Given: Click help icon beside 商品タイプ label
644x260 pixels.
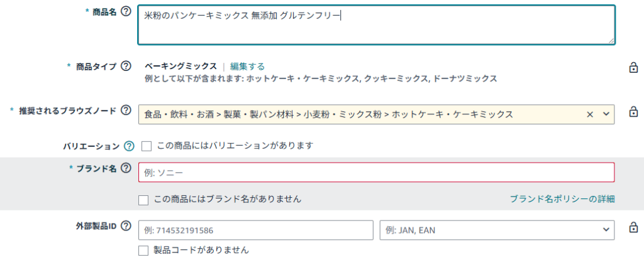Looking at the screenshot, I should [126, 66].
